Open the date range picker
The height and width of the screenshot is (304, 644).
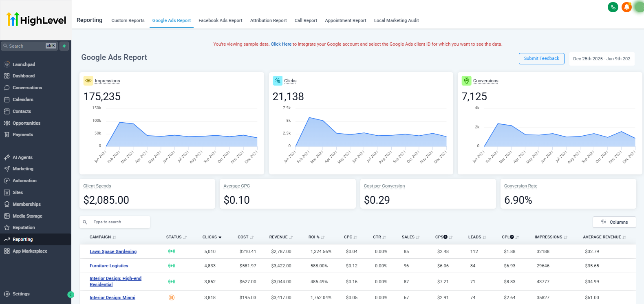coord(601,59)
